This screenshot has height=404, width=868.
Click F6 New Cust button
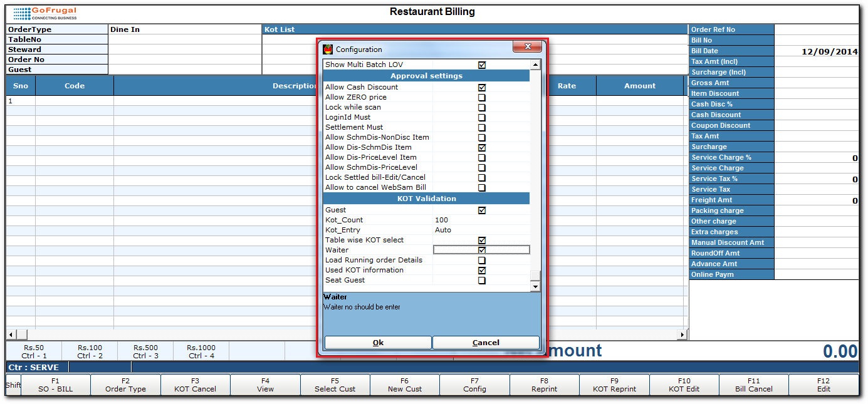405,385
